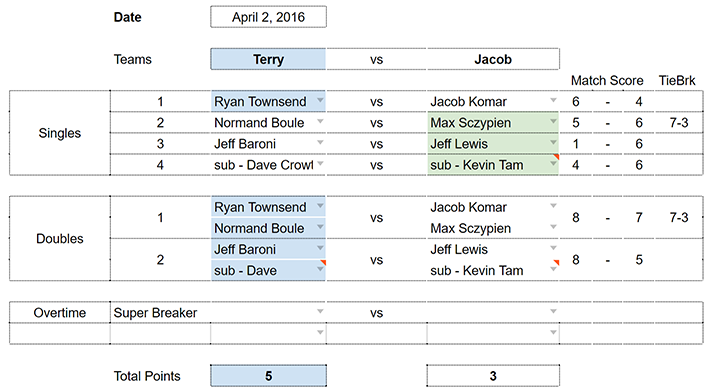Select the date field April 2, 2016
The width and height of the screenshot is (711, 391).
tap(268, 17)
